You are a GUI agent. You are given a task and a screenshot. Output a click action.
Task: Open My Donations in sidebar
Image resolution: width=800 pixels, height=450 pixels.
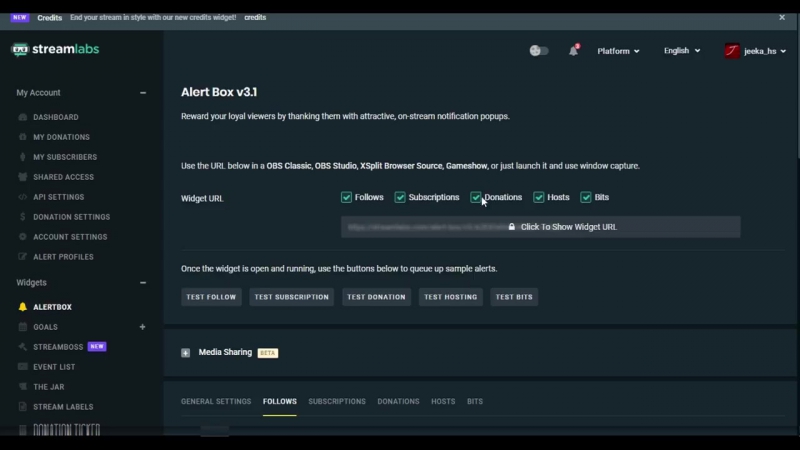tap(61, 137)
